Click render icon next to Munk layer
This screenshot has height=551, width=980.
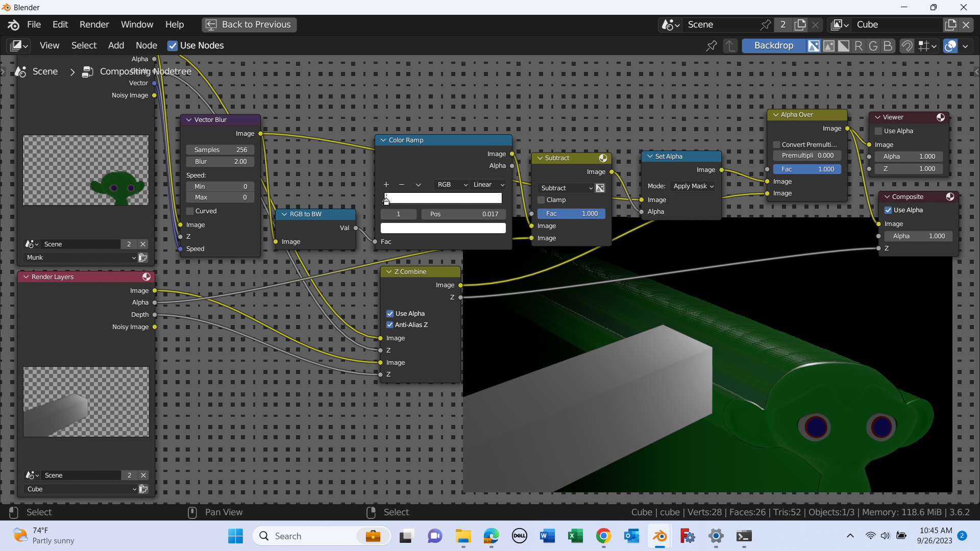(143, 258)
